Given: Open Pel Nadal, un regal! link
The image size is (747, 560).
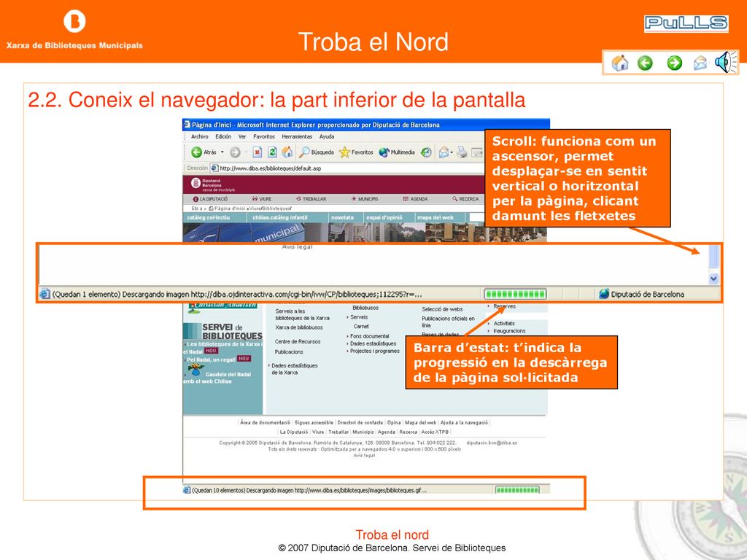Looking at the screenshot, I should click(211, 359).
